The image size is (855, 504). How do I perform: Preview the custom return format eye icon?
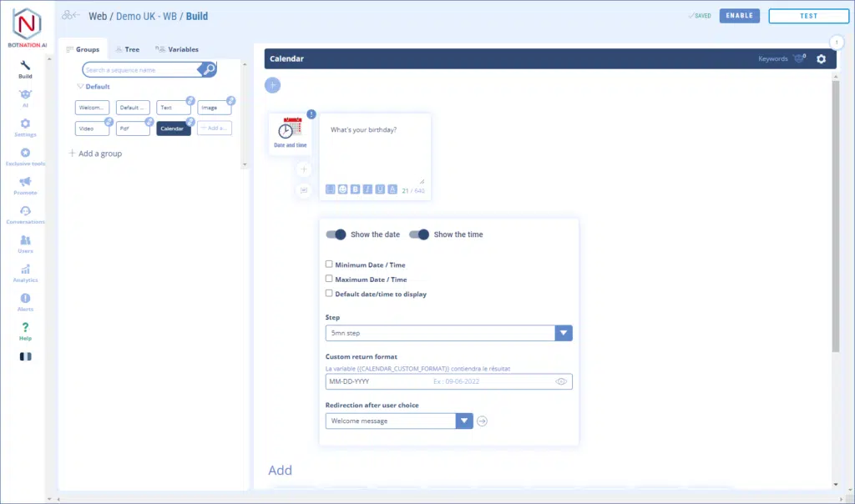click(x=561, y=381)
